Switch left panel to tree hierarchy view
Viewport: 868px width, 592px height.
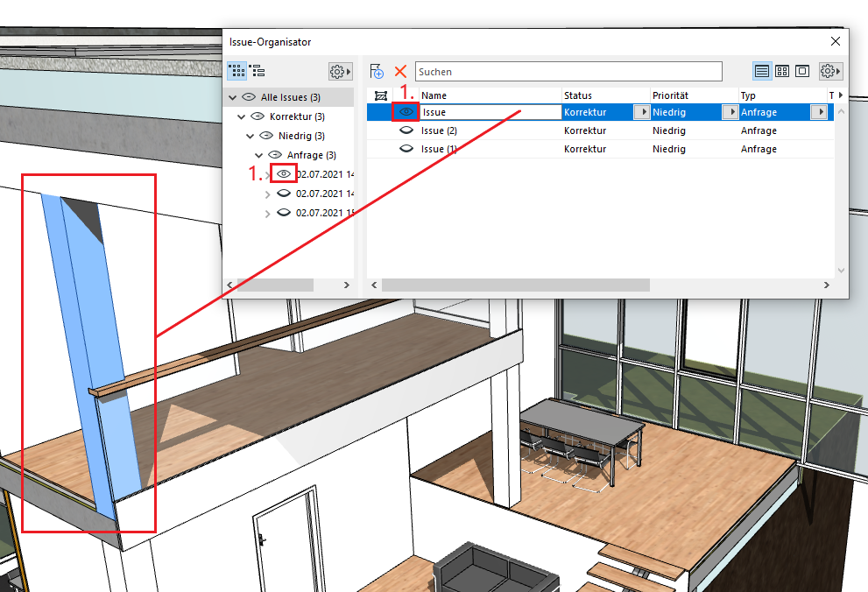pos(258,71)
